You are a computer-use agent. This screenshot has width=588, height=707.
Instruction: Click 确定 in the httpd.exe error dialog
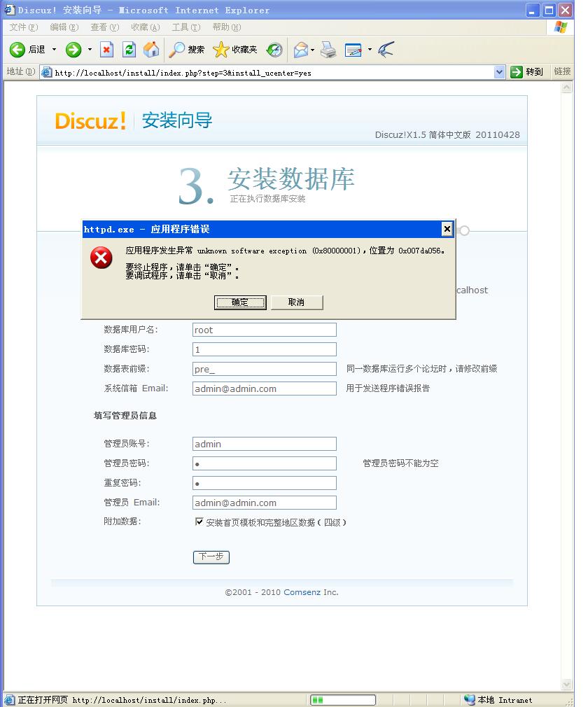pyautogui.click(x=240, y=302)
